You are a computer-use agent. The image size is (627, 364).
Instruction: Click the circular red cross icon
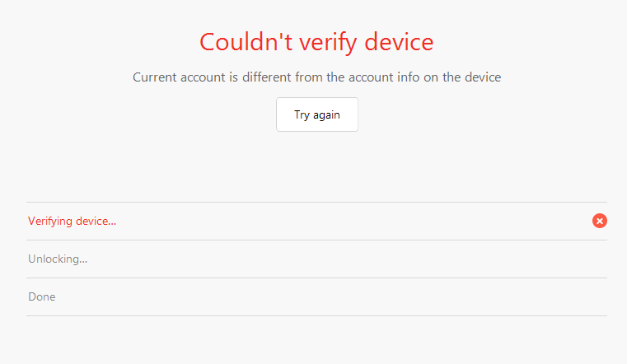(600, 221)
